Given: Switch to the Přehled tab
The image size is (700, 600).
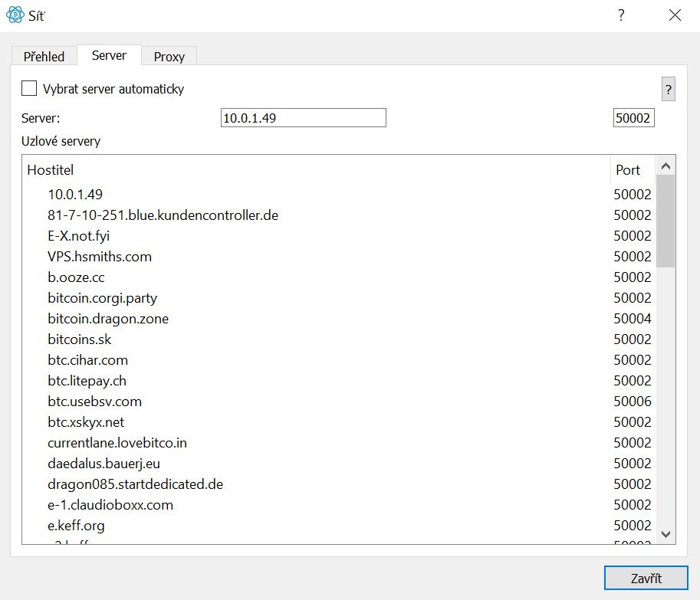Looking at the screenshot, I should (x=44, y=57).
